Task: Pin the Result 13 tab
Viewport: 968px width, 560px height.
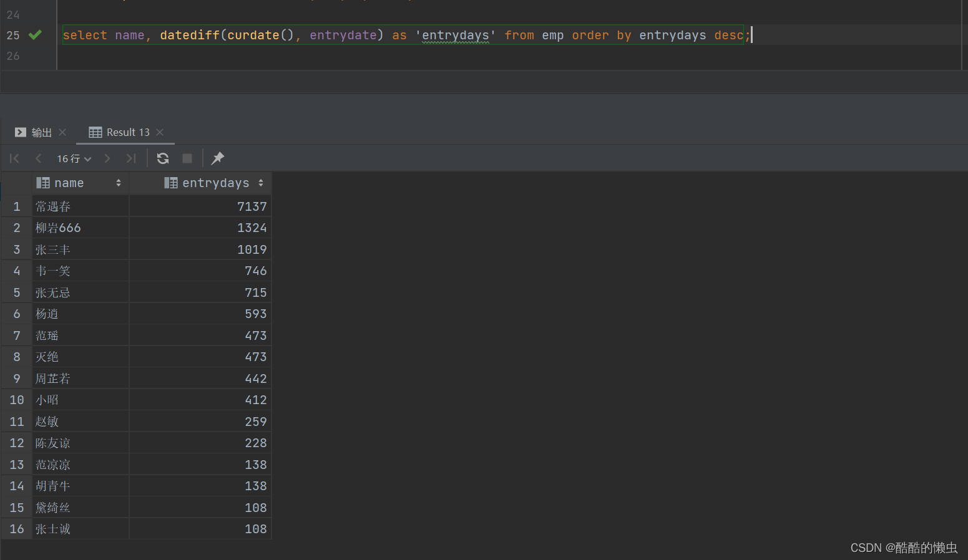Action: (x=218, y=158)
